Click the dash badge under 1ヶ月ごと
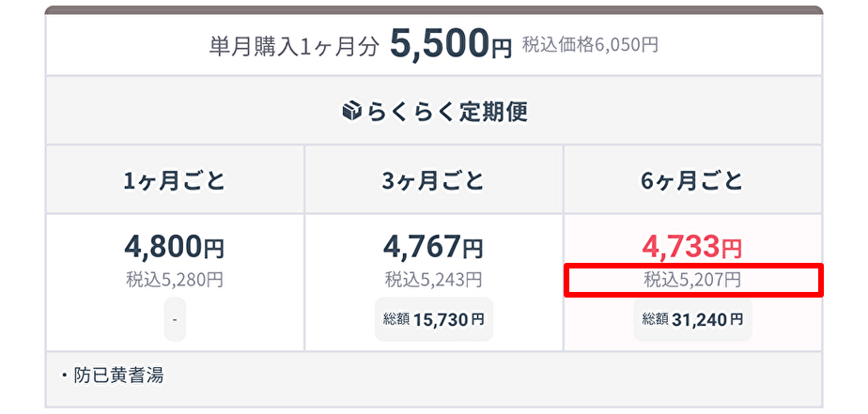This screenshot has height=414, width=868. tap(175, 319)
